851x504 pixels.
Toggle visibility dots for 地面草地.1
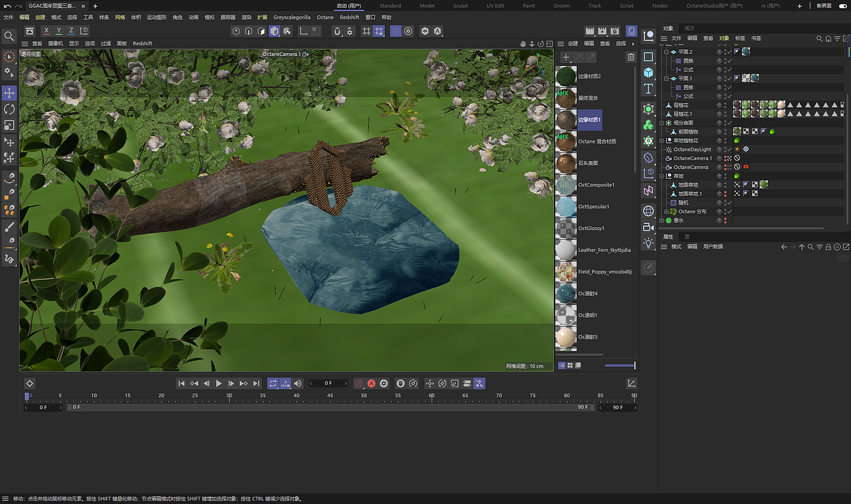725,193
